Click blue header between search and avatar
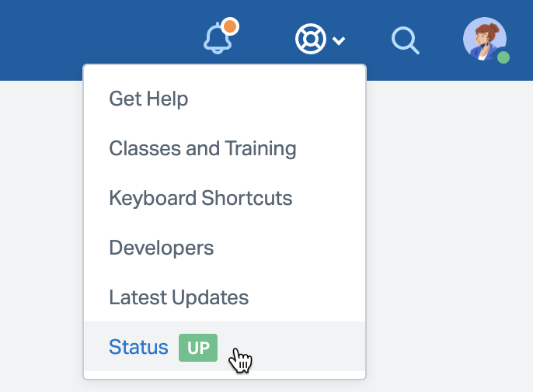Viewport: 533px width, 392px height. (441, 39)
